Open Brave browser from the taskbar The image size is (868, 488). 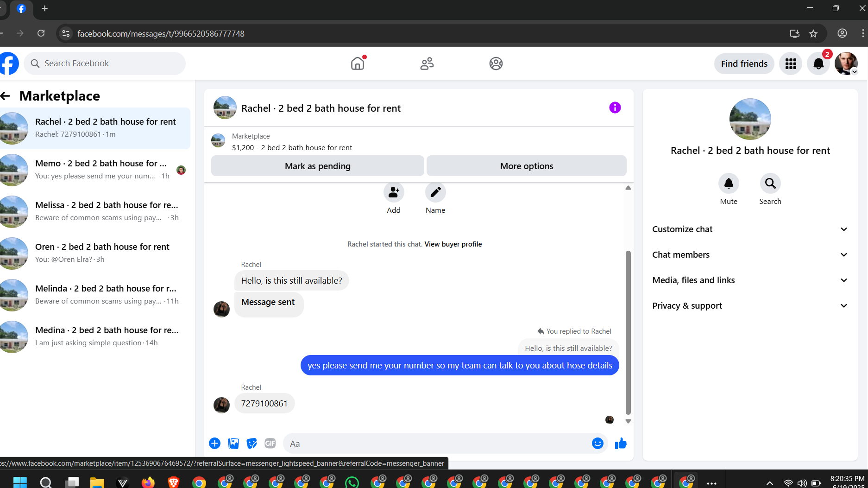[174, 483]
